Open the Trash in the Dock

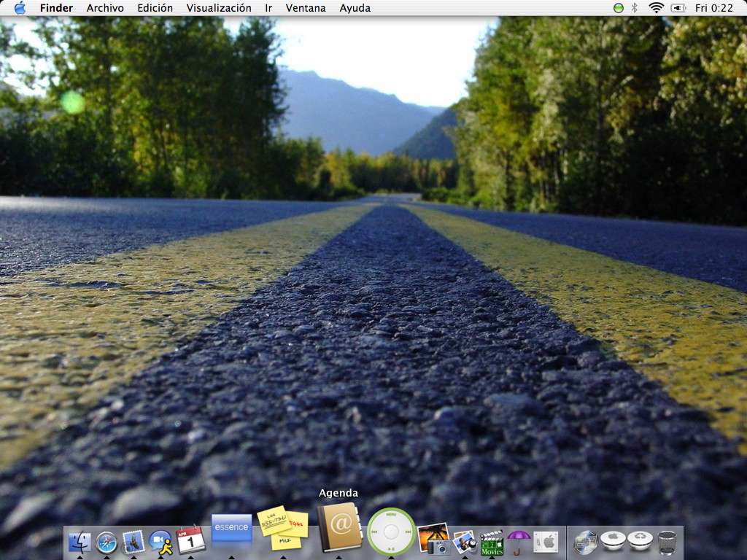667,542
